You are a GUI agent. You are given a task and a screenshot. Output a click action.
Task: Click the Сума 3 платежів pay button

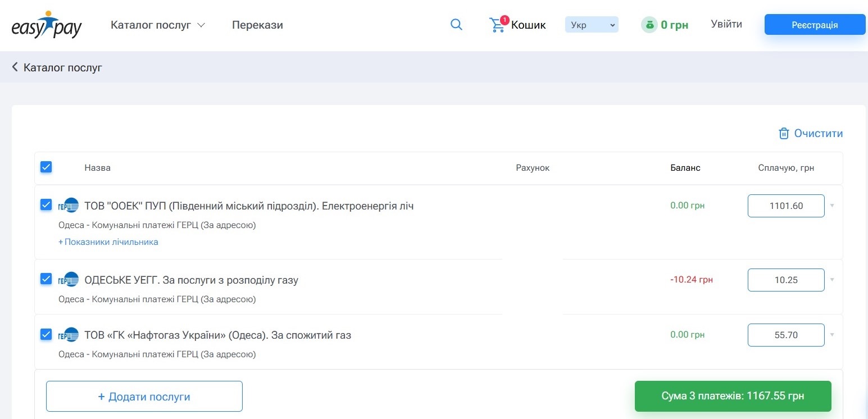coord(733,396)
